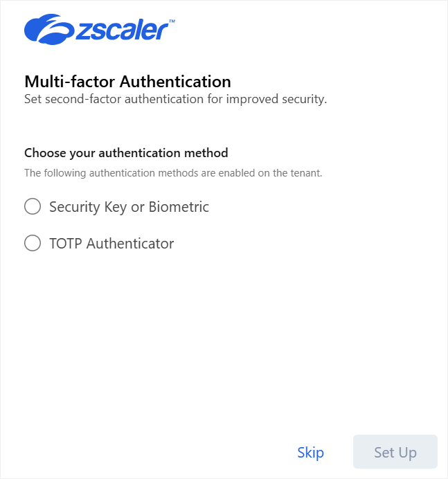The height and width of the screenshot is (479, 448).
Task: Click the Multi-factor Authentication heading
Action: [127, 82]
